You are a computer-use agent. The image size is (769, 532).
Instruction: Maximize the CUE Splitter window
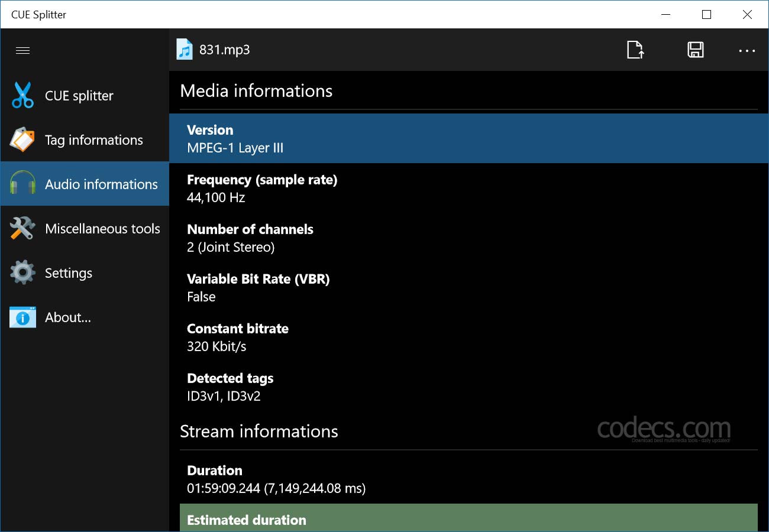(x=706, y=15)
